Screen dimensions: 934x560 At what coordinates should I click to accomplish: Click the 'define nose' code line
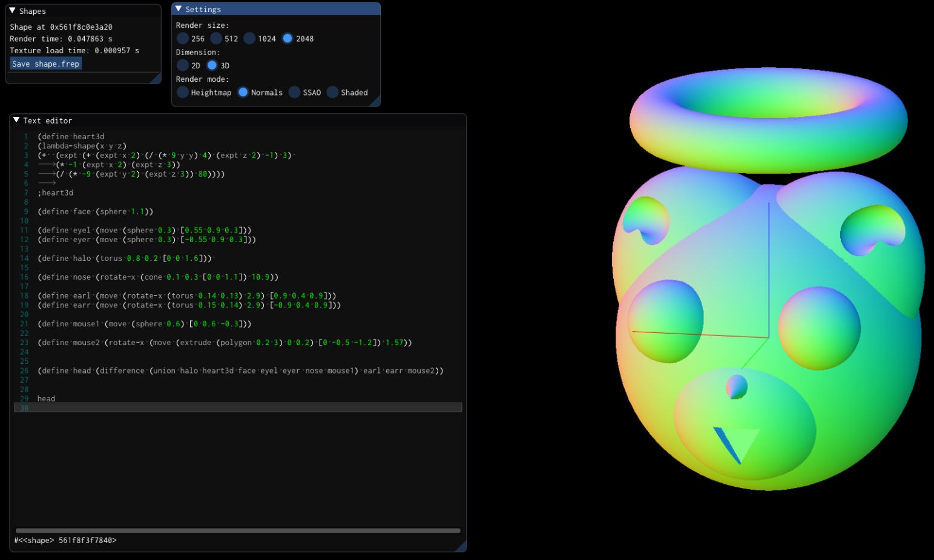[158, 277]
